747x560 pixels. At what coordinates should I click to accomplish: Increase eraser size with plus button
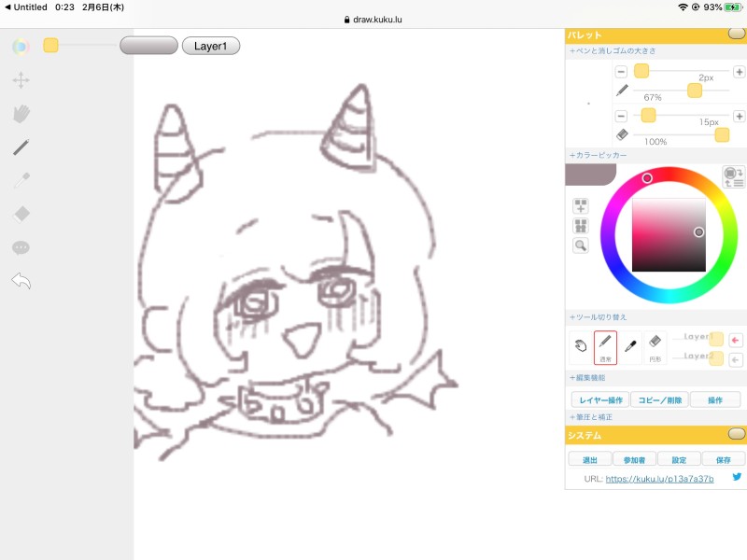pos(739,116)
